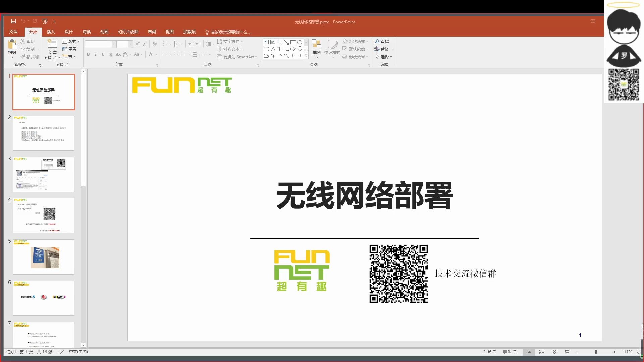The height and width of the screenshot is (362, 644).
Task: Apply a Shape Fill color
Action: click(355, 41)
